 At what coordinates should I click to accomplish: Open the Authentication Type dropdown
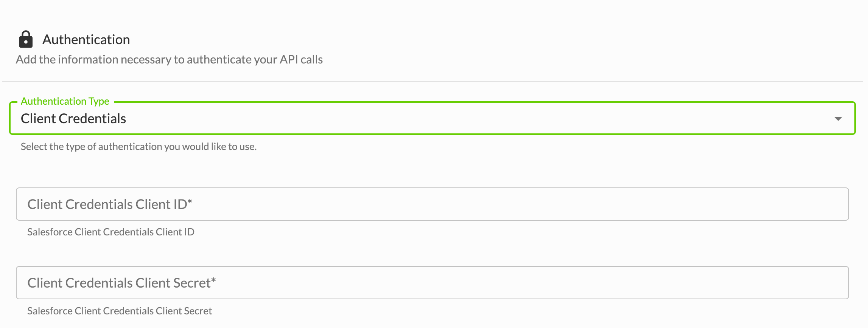(x=432, y=118)
